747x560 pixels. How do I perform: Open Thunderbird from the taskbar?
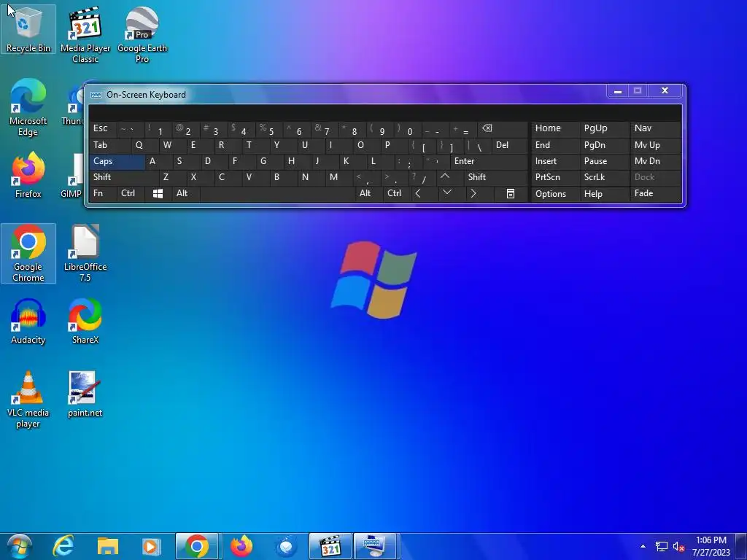(x=286, y=546)
